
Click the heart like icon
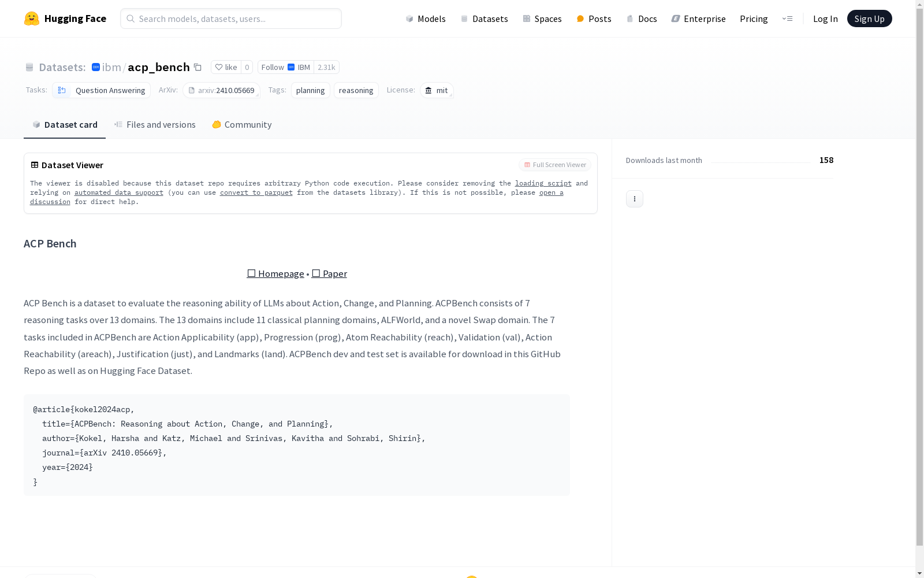click(x=219, y=67)
